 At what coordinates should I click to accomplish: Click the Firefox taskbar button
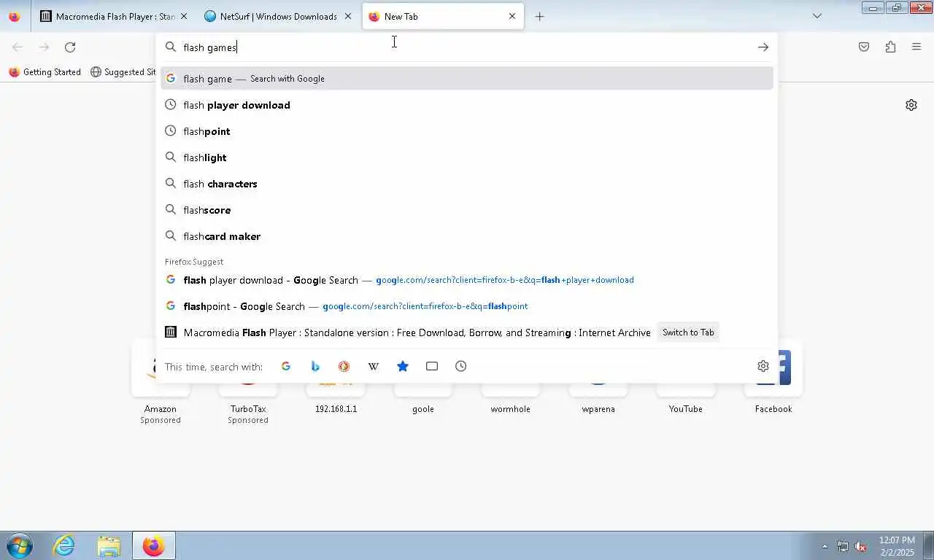pos(153,545)
